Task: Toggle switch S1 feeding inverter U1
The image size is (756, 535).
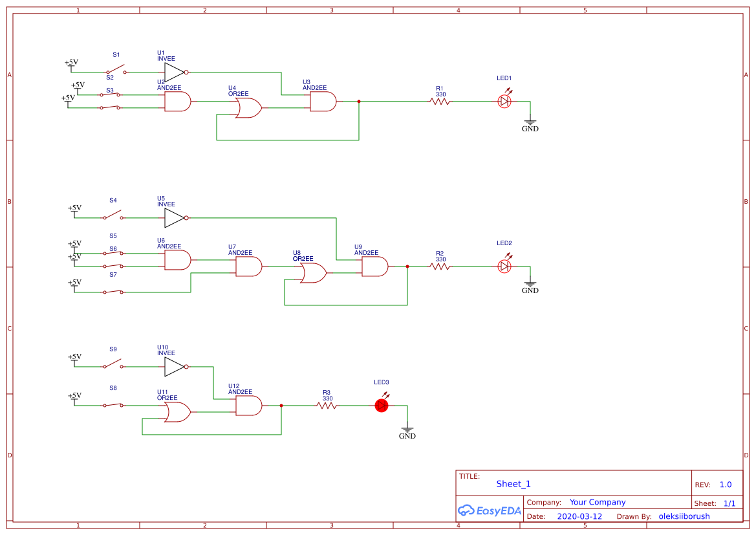Action: 116,71
